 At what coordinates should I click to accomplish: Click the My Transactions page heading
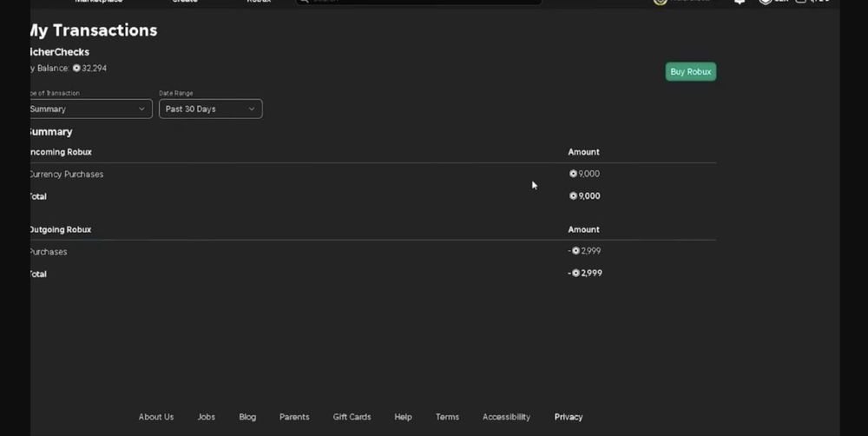94,30
